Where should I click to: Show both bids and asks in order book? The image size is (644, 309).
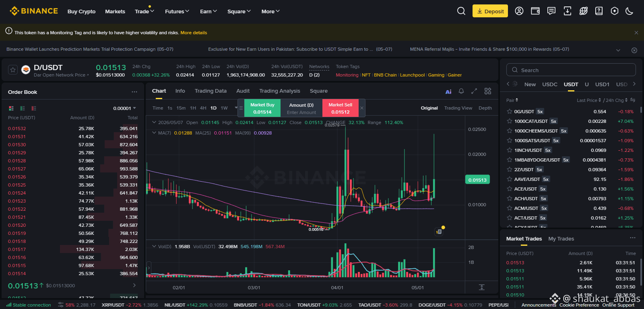[11, 108]
